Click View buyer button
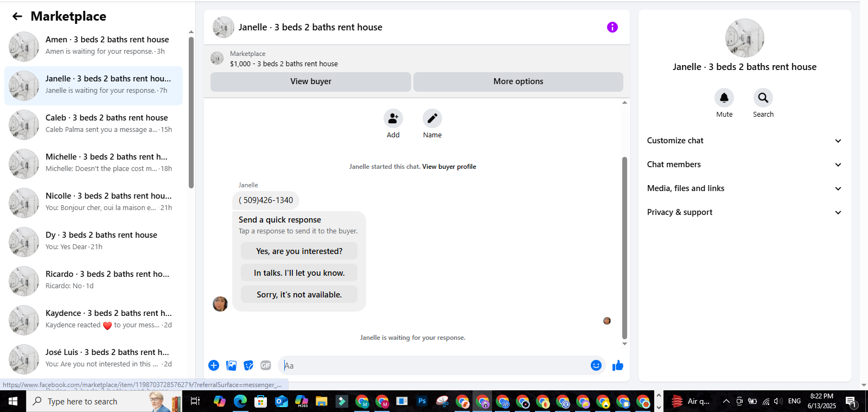868x412 pixels. click(311, 81)
